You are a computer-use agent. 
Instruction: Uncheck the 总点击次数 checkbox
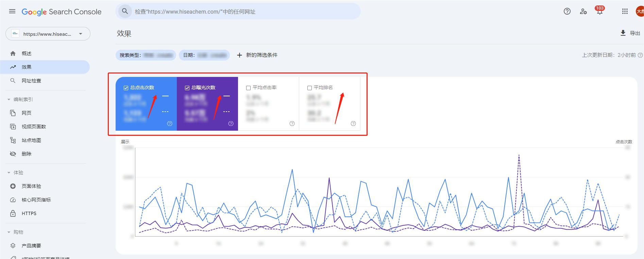pyautogui.click(x=126, y=88)
